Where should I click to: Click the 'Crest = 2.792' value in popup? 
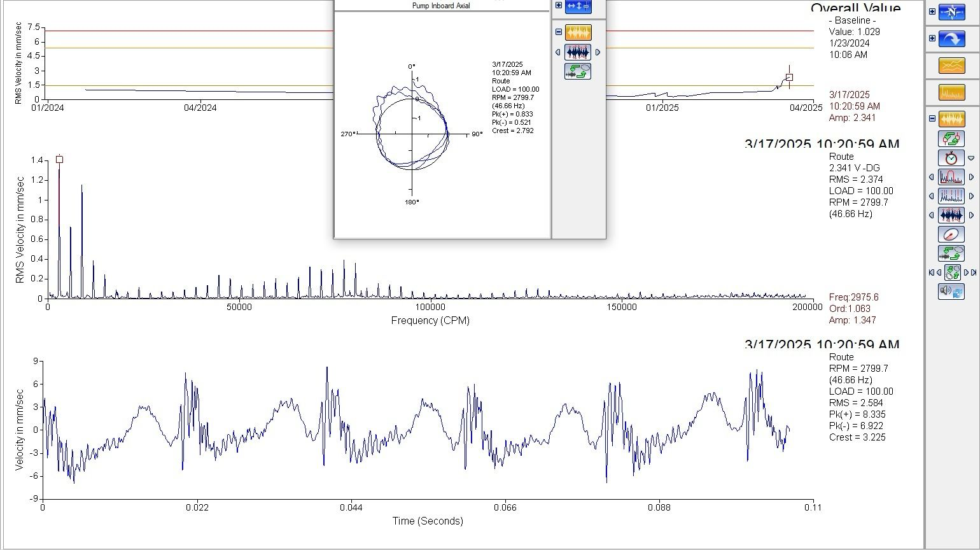click(x=513, y=130)
